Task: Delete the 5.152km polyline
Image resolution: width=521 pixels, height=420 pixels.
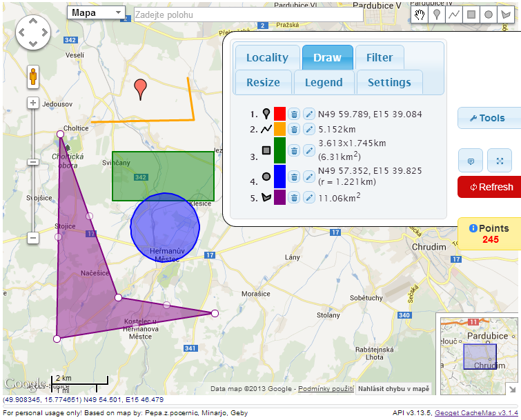Action: [x=294, y=129]
